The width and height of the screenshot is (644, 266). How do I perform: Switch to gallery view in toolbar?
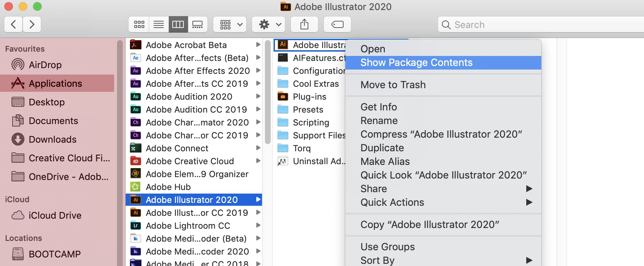[197, 24]
